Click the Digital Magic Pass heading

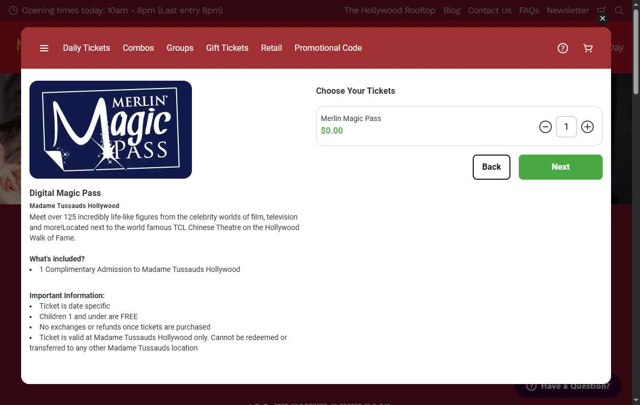click(x=65, y=193)
